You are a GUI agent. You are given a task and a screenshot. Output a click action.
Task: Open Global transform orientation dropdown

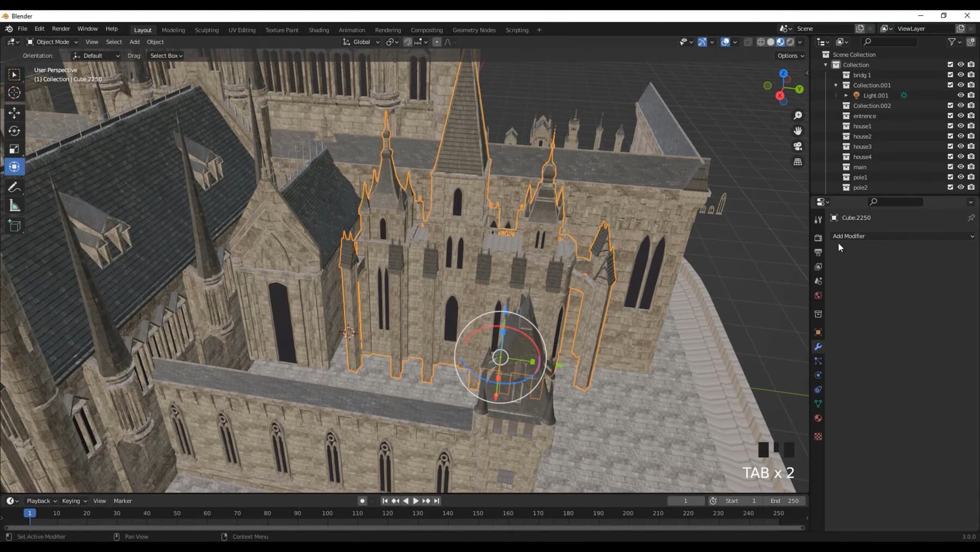361,42
